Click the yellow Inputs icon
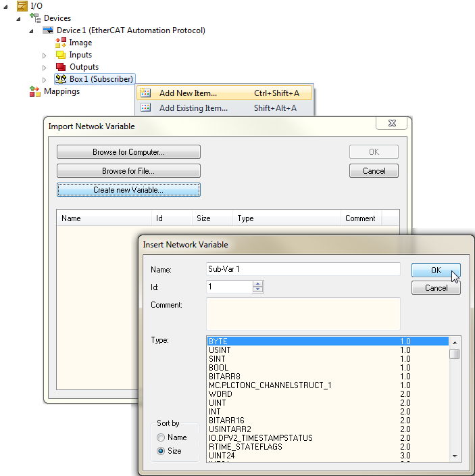 pos(61,55)
